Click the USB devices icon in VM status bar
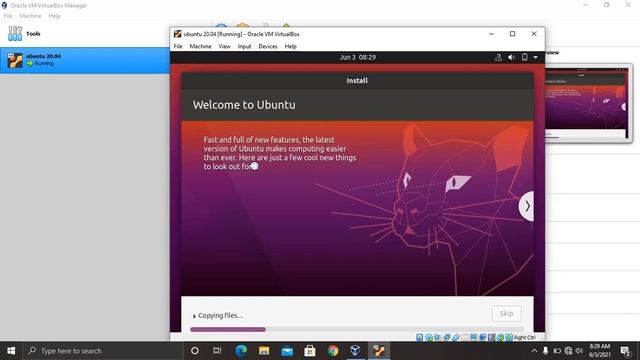This screenshot has width=640, height=360. coord(456,338)
